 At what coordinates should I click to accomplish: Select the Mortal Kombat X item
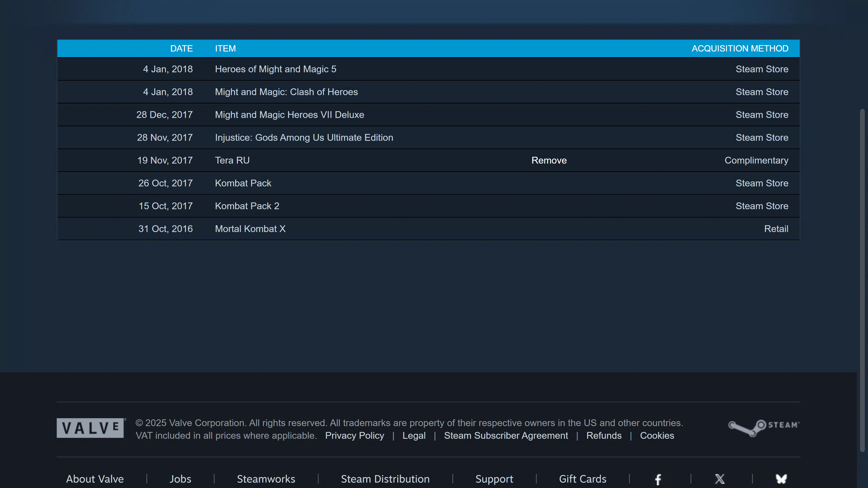(x=250, y=229)
